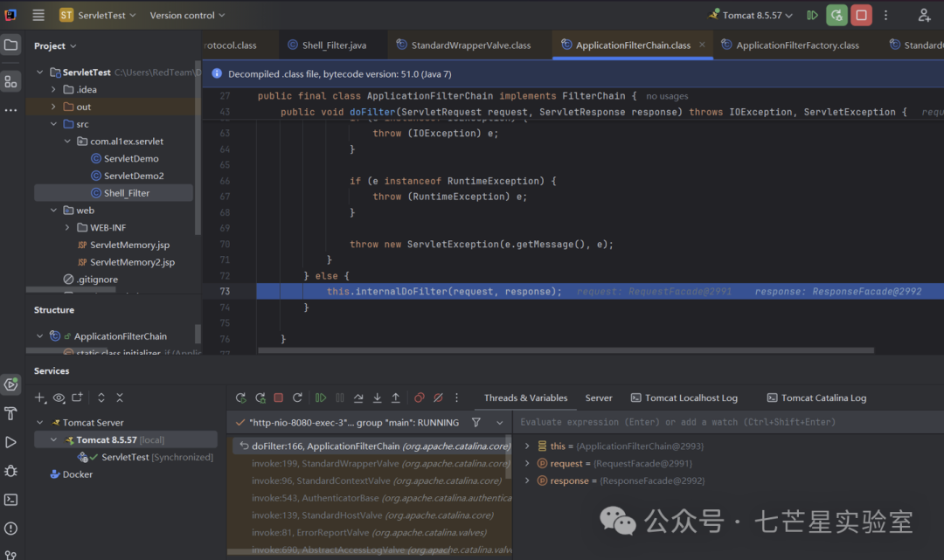Click the green Rerun debug button in top toolbar

point(836,15)
